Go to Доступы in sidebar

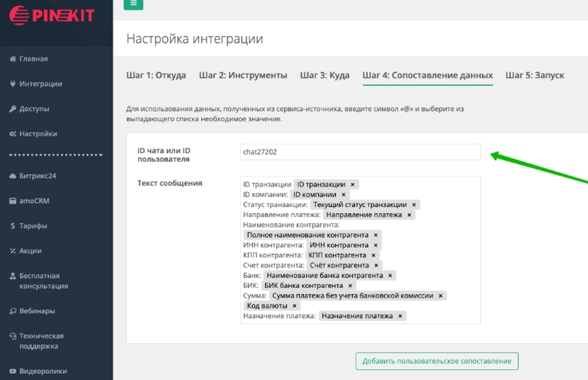(34, 109)
